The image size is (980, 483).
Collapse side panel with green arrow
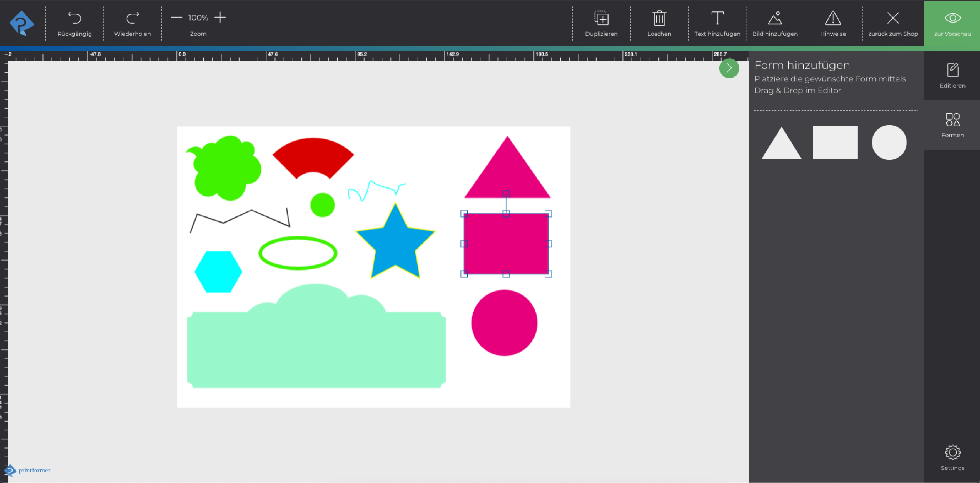pyautogui.click(x=729, y=69)
